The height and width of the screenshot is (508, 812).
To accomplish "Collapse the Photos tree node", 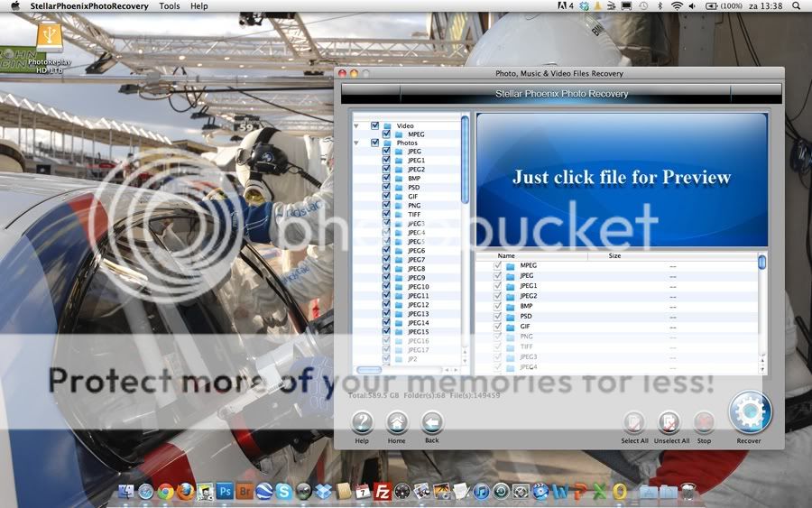I will [356, 143].
